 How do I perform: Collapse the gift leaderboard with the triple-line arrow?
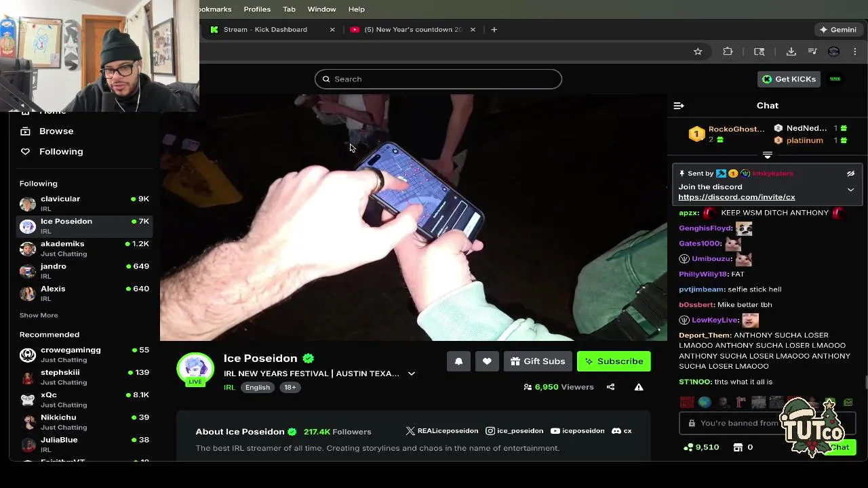(x=768, y=155)
